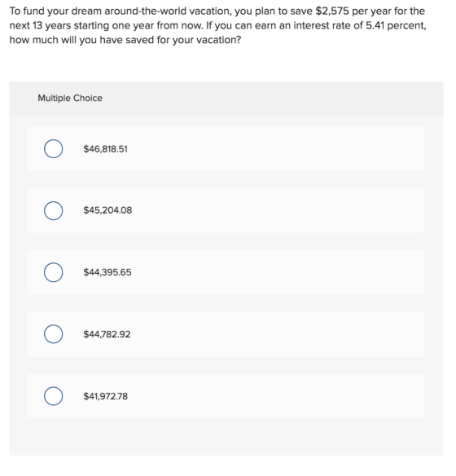The image size is (456, 476).
Task: Click the Multiple Choice heading
Action: click(x=70, y=98)
